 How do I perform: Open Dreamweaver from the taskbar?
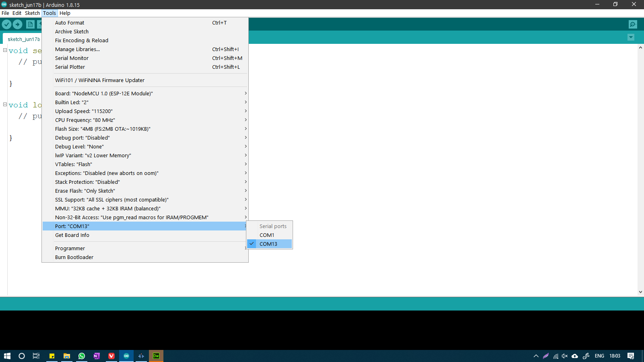pyautogui.click(x=156, y=356)
